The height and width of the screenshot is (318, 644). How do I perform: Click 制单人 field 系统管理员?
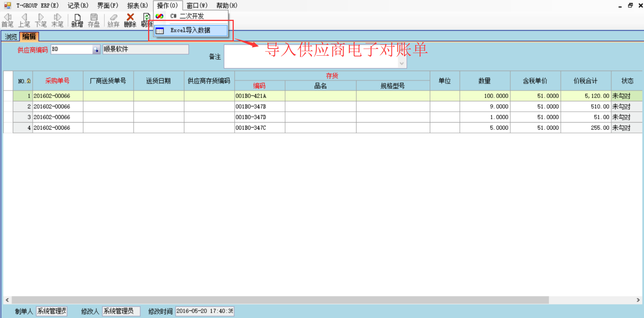(52, 311)
